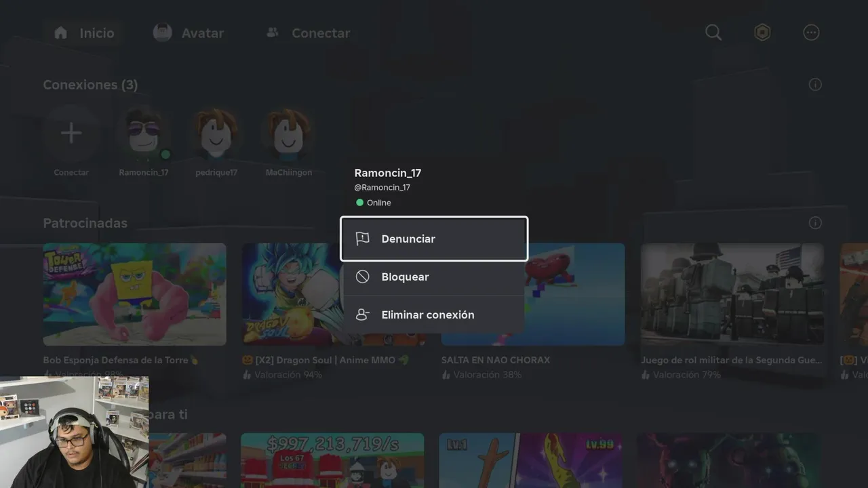
Task: Click the Juego de rol militar title
Action: pyautogui.click(x=732, y=360)
